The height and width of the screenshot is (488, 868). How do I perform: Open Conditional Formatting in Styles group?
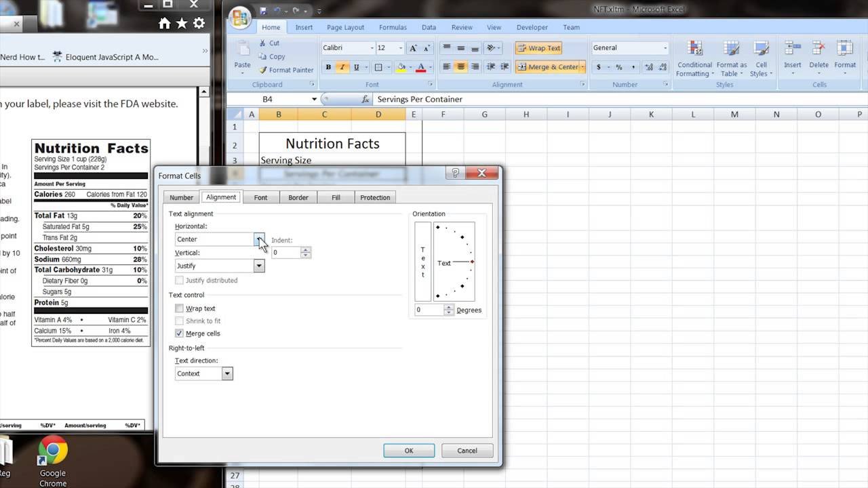pos(694,58)
